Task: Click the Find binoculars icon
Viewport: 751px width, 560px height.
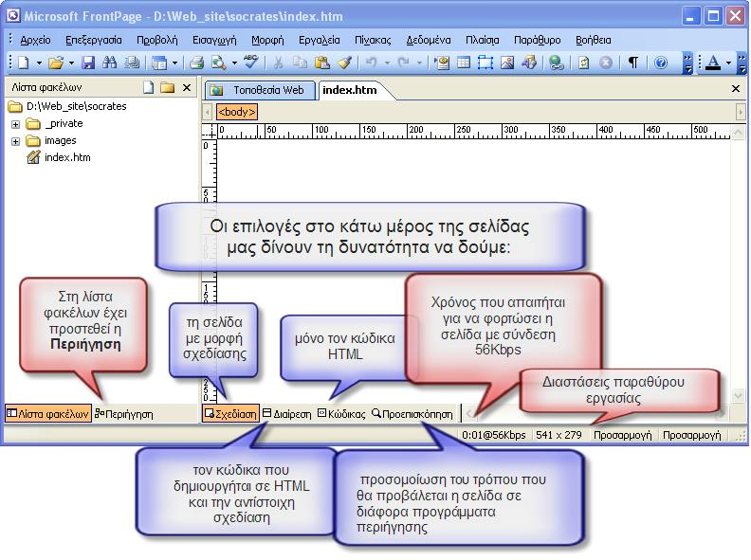Action: (x=110, y=63)
